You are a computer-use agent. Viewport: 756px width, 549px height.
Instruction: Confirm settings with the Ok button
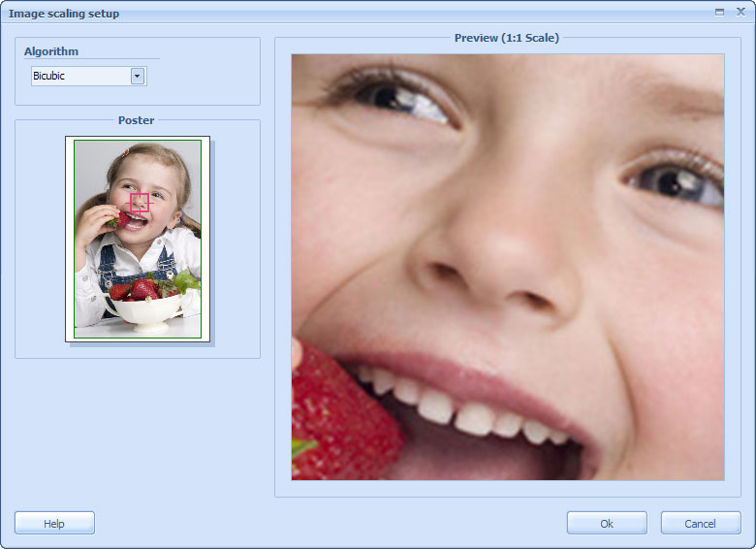pos(607,524)
